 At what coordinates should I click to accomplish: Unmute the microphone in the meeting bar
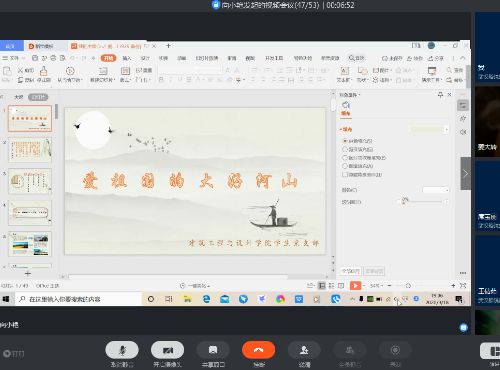click(122, 350)
